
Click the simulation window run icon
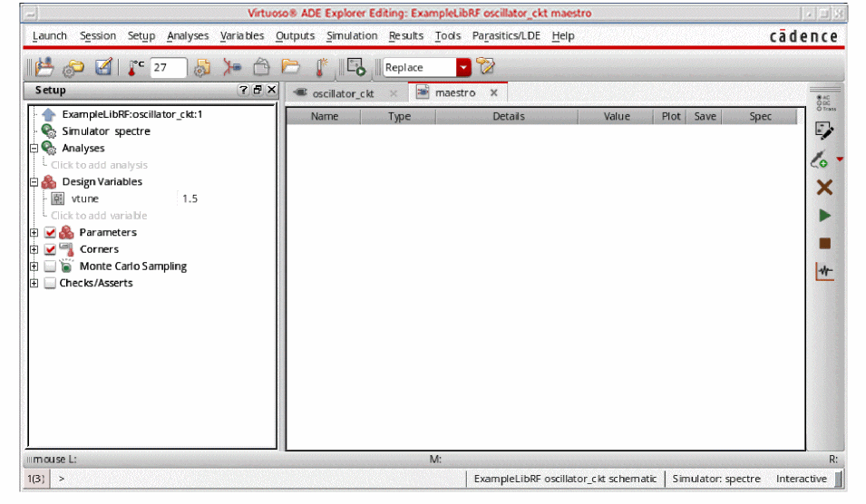tap(356, 67)
